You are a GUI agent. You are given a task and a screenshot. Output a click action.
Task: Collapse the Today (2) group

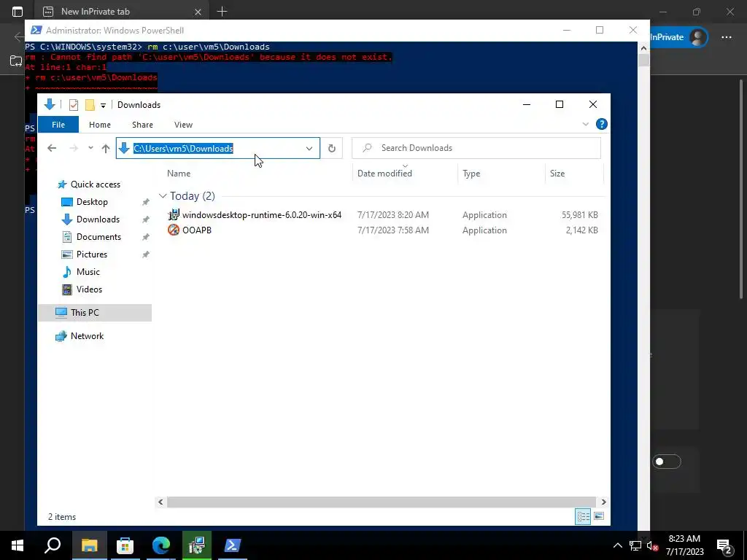pos(163,195)
